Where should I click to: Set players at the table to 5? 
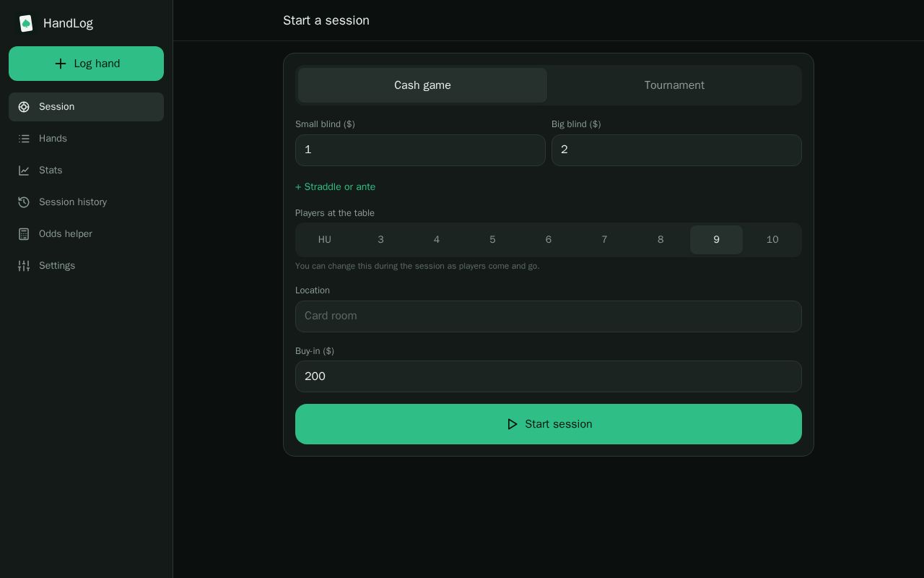pyautogui.click(x=492, y=240)
